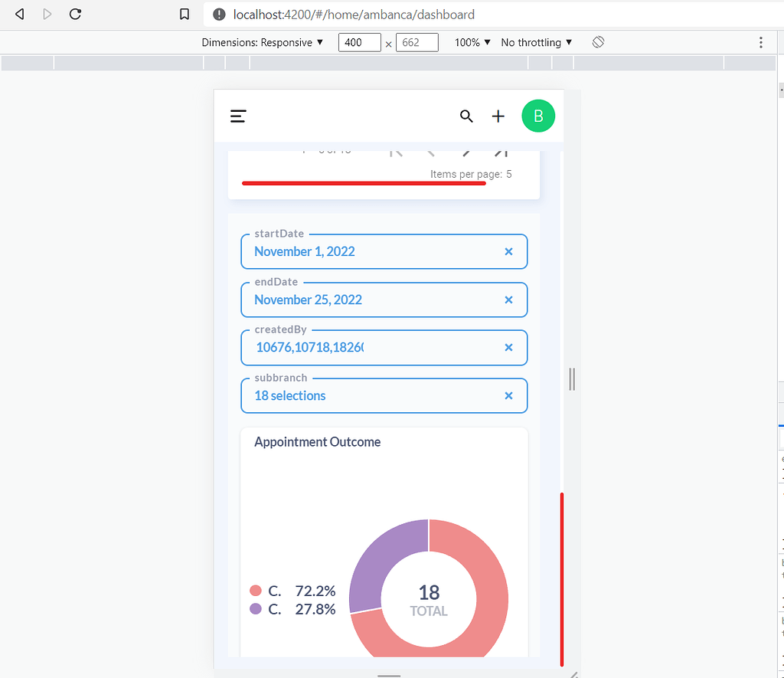This screenshot has width=784, height=678.
Task: Click the device rotation icon in DevTools toolbar
Action: (598, 42)
